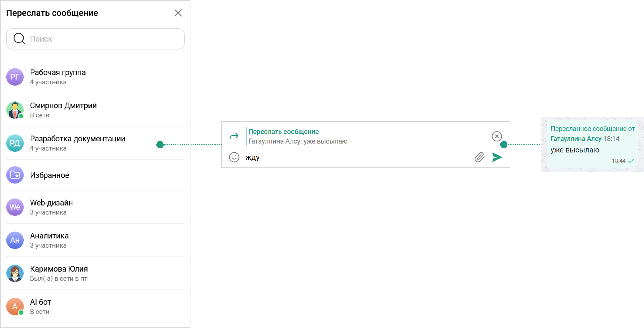Forward message to AI бот

tap(41, 302)
